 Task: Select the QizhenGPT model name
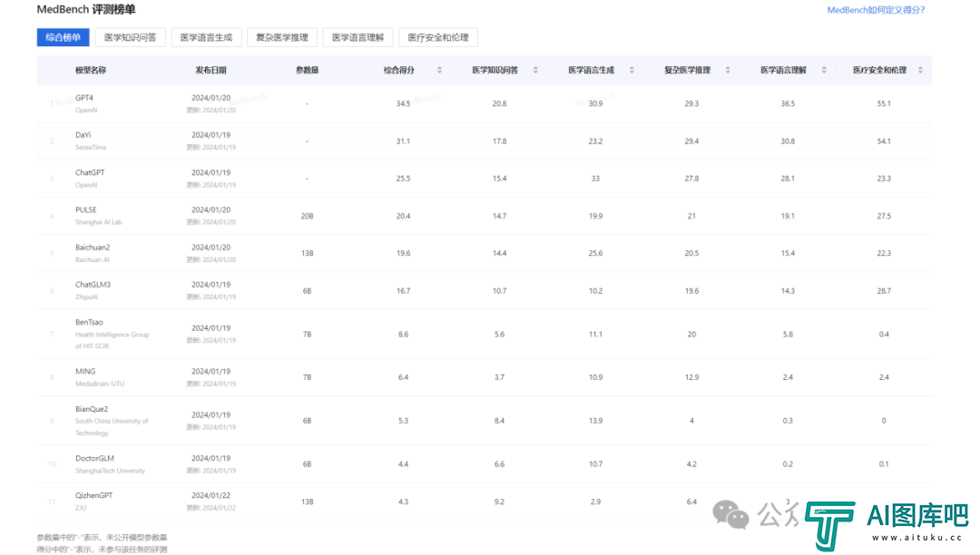(94, 496)
